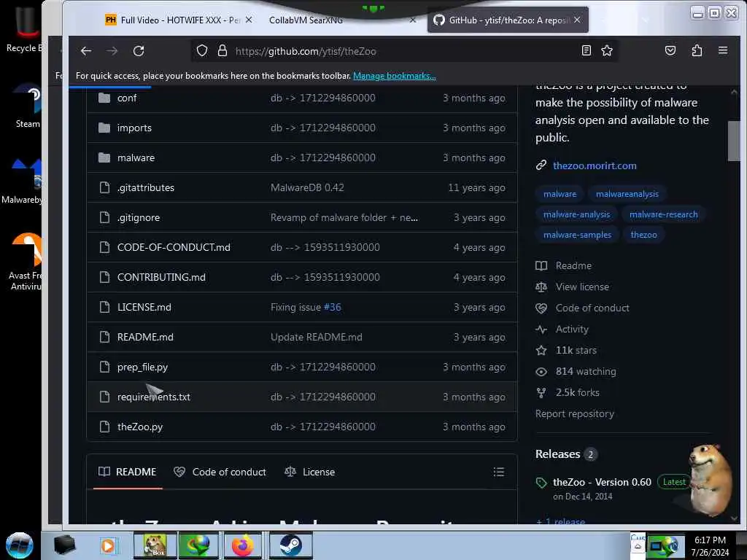
Task: Click the Manage bookmarks link
Action: (x=395, y=76)
